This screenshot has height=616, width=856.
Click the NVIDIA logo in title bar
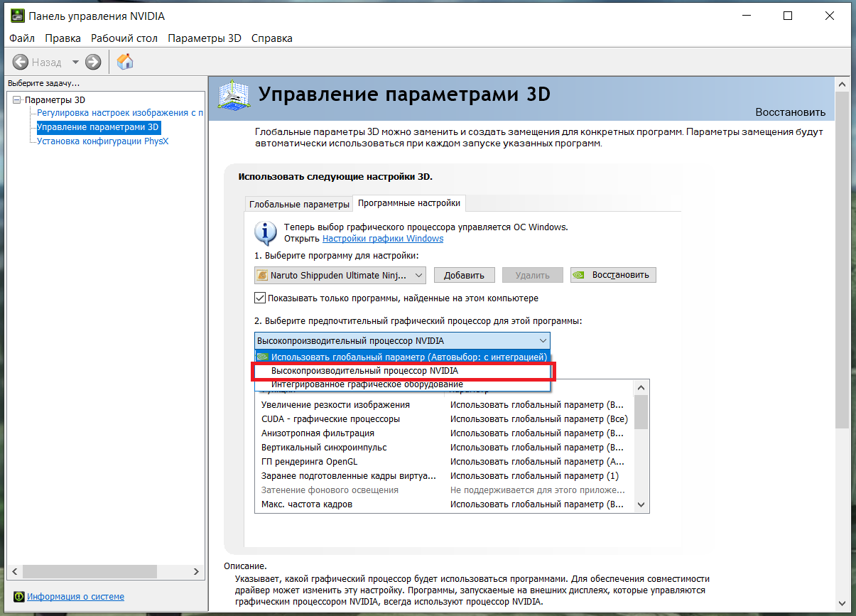tap(17, 16)
